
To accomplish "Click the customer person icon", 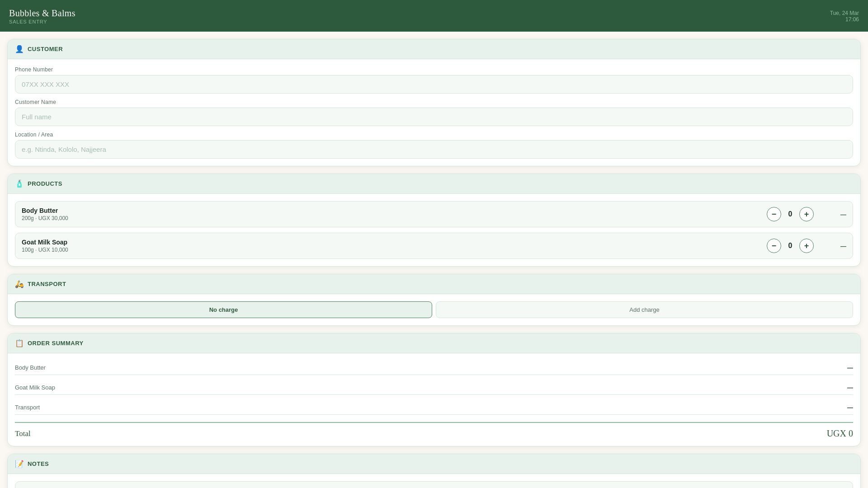I will [x=19, y=49].
